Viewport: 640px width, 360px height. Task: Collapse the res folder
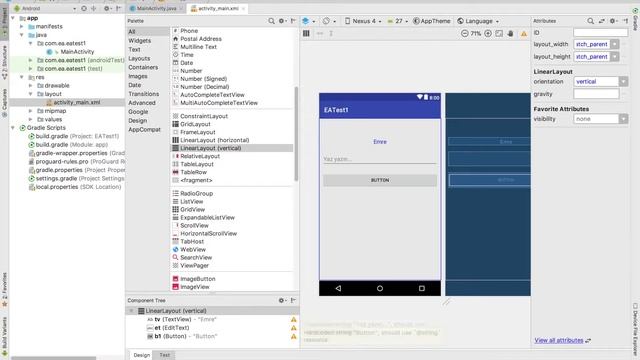click(x=22, y=77)
